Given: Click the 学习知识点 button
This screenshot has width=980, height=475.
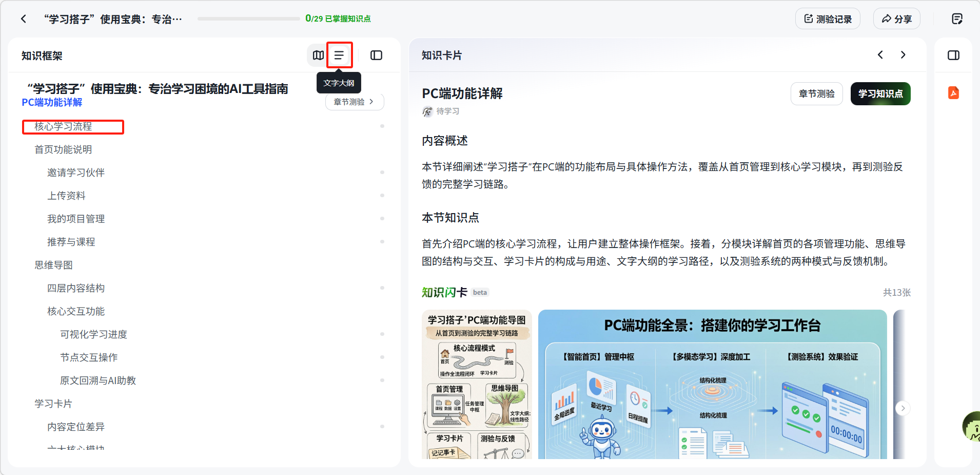Looking at the screenshot, I should coord(880,94).
